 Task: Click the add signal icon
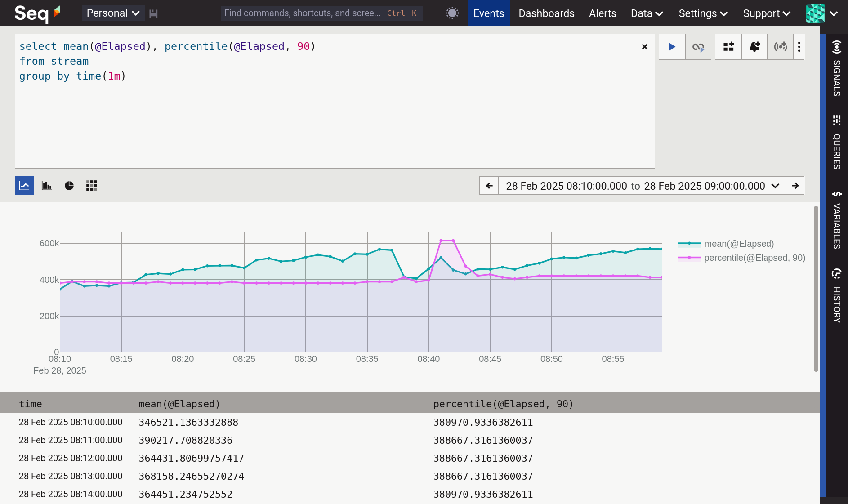(780, 47)
